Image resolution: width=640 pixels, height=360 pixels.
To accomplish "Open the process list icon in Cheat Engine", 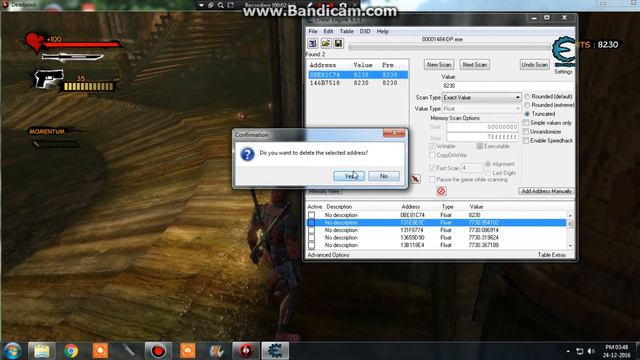I will pos(313,43).
